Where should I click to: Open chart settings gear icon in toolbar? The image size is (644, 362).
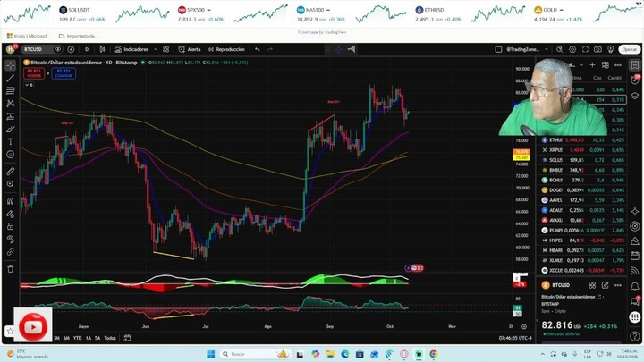[572, 49]
